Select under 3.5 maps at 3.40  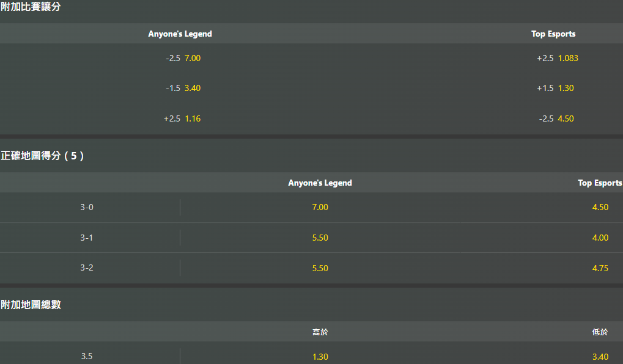click(600, 357)
